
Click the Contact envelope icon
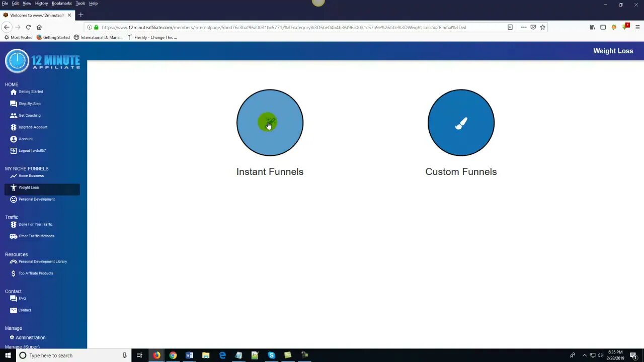tap(14, 310)
